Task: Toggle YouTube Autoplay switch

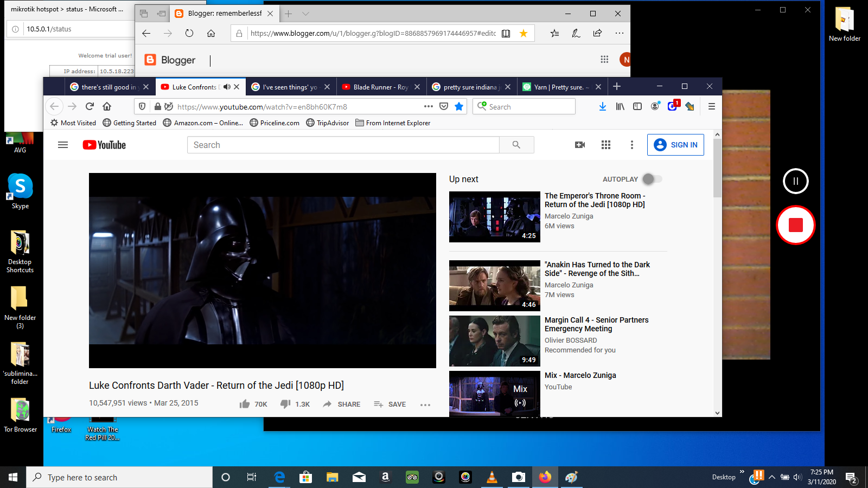Action: pyautogui.click(x=652, y=179)
